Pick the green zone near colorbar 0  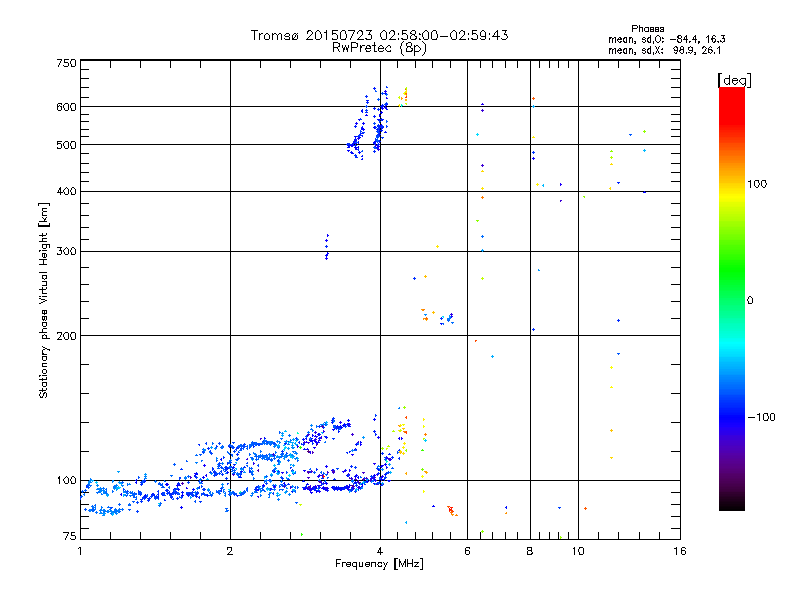pos(732,286)
